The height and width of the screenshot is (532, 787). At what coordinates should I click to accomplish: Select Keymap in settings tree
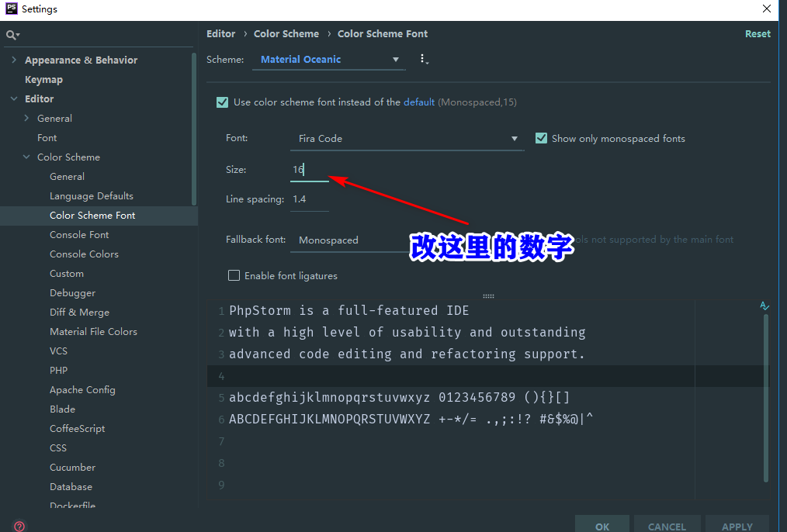[x=43, y=79]
